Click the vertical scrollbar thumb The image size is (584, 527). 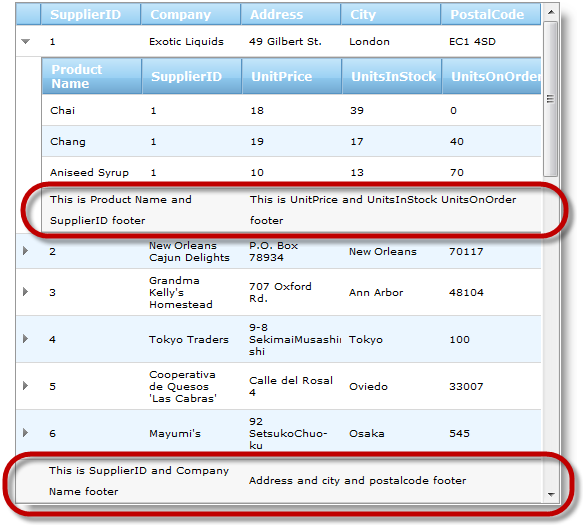[550, 99]
